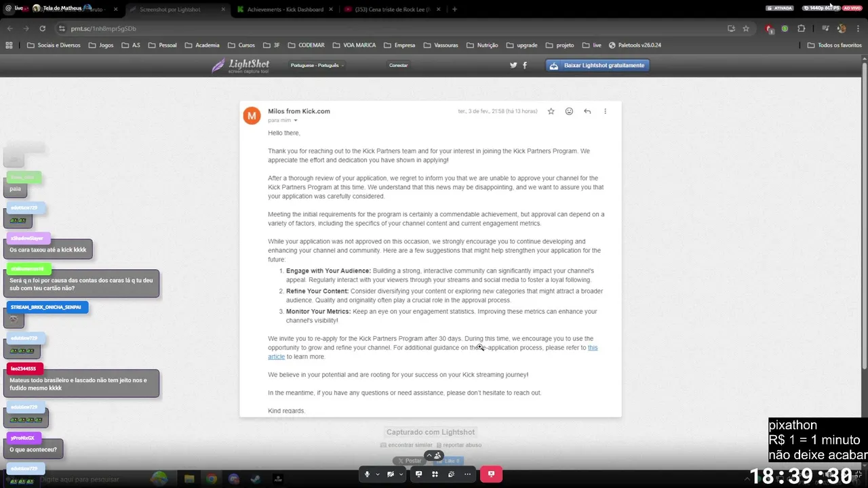
Task: Open the email's three-dot more menu
Action: coord(606,111)
